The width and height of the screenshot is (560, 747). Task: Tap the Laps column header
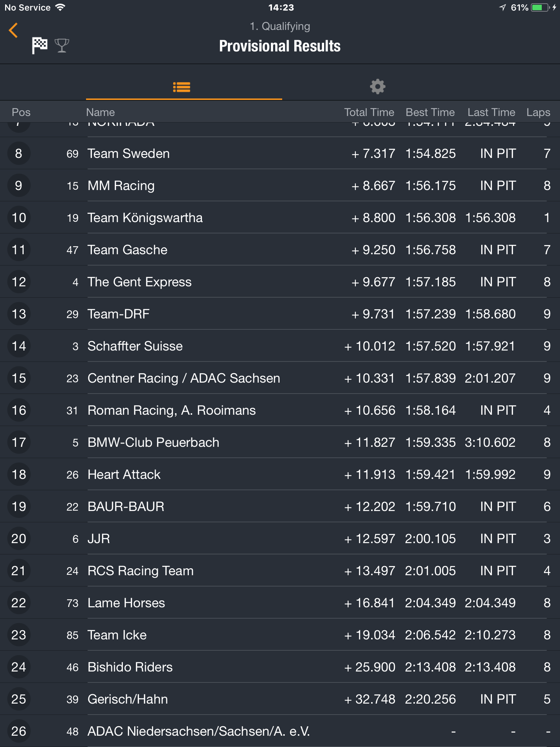538,112
